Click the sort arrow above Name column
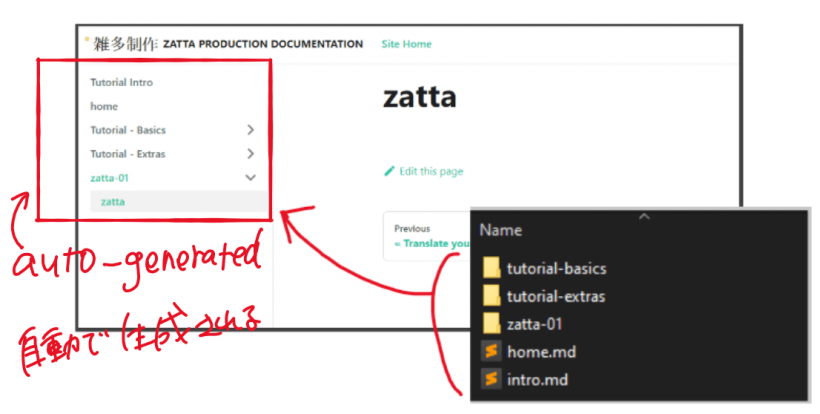820x414 pixels. pyautogui.click(x=644, y=215)
